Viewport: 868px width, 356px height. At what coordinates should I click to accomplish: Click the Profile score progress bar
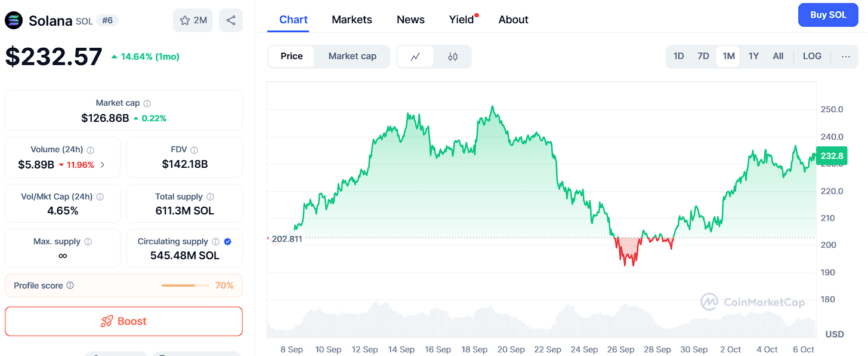pos(185,286)
